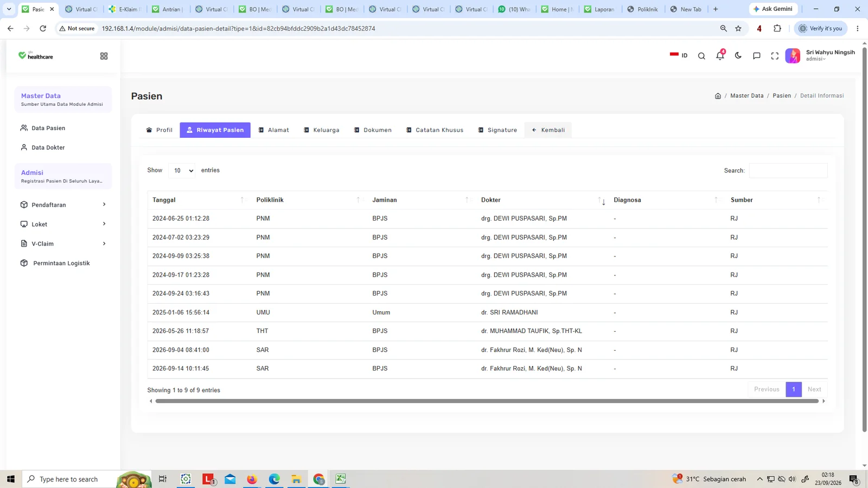The width and height of the screenshot is (868, 488).
Task: Switch to the Profil tab
Action: [159, 130]
